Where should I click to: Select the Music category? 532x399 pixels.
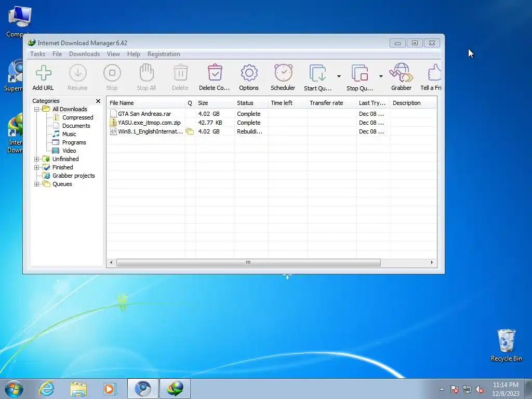(x=69, y=134)
